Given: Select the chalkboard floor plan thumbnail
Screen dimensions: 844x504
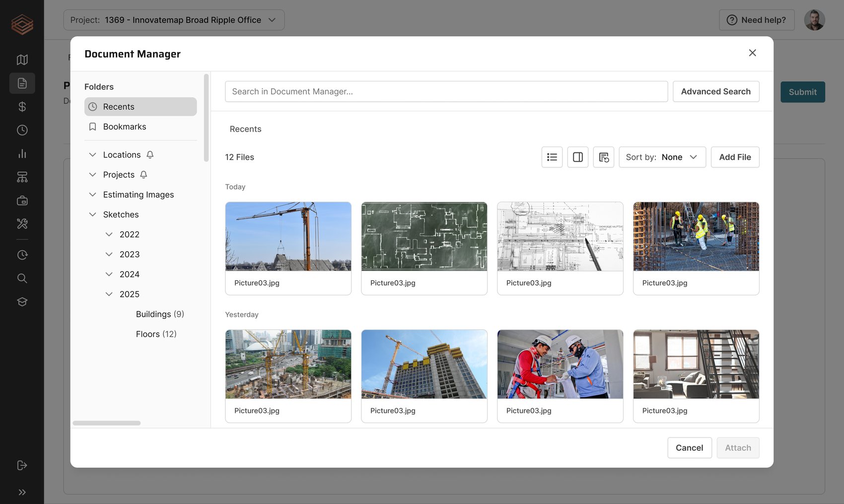Looking at the screenshot, I should 424,236.
